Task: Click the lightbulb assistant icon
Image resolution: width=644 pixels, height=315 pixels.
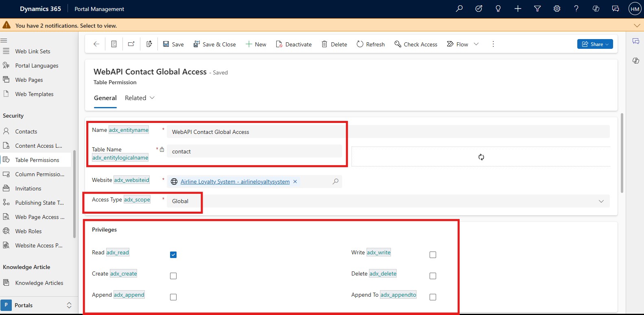Action: pos(498,9)
